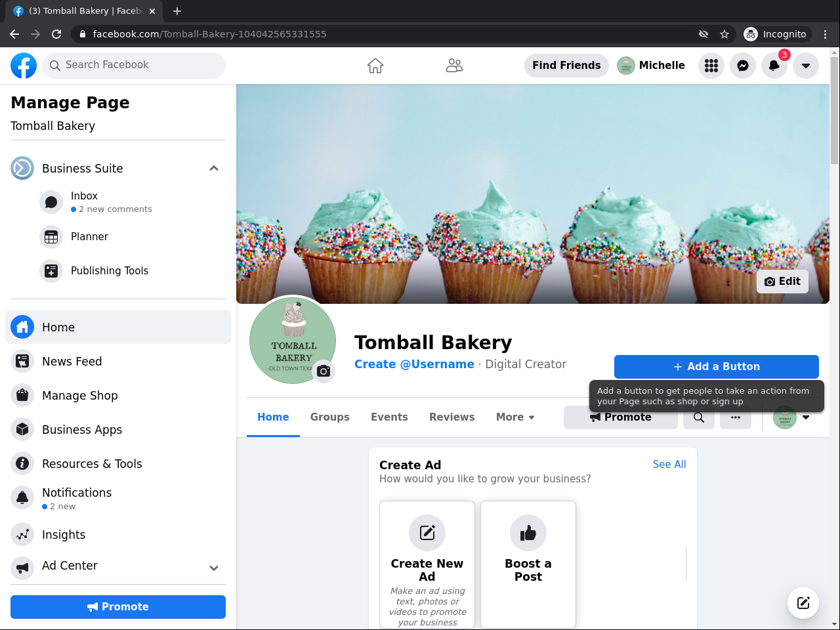
Task: Select Home in the Manage Page sidebar
Action: (118, 327)
